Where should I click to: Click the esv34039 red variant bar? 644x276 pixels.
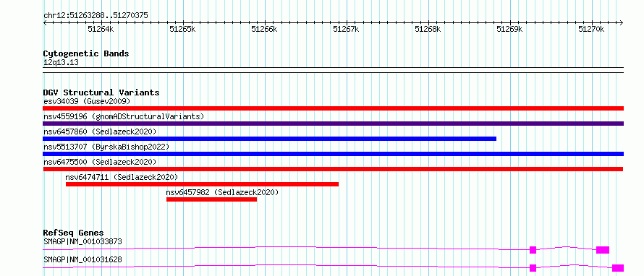333,108
